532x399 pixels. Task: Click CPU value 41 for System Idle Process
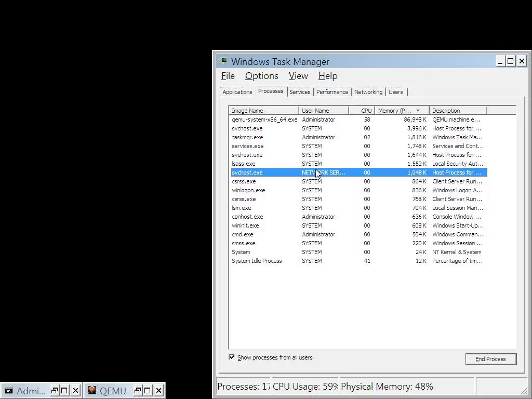(x=367, y=261)
